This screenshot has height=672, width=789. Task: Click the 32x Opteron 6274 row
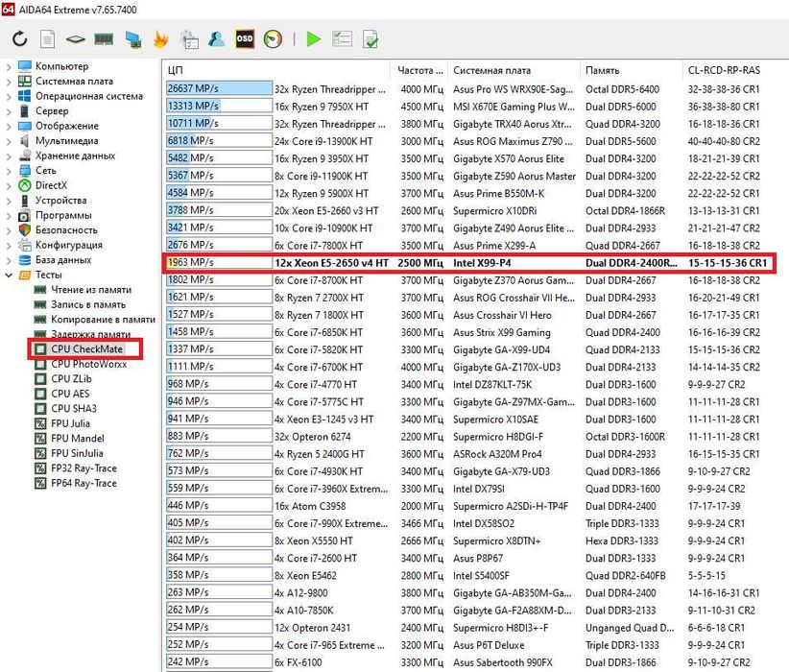click(468, 437)
